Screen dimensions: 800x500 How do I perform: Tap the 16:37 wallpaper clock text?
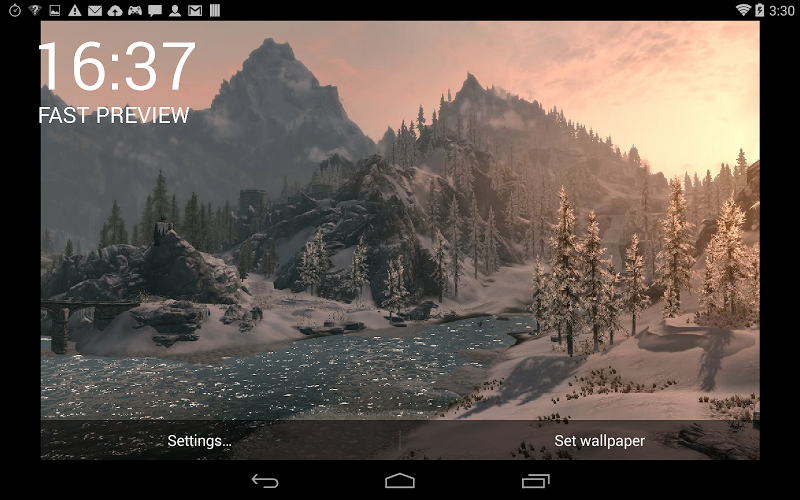pos(116,66)
